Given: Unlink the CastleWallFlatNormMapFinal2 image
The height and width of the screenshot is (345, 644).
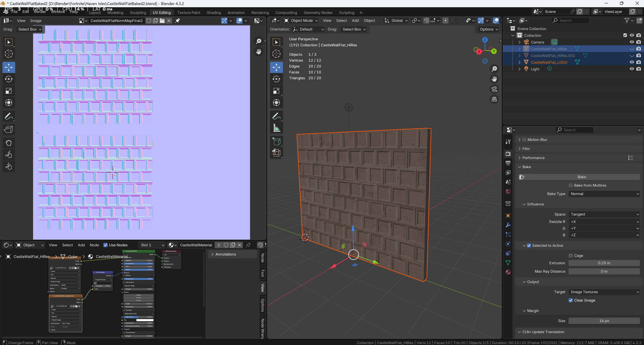Looking at the screenshot, I should pyautogui.click(x=169, y=21).
